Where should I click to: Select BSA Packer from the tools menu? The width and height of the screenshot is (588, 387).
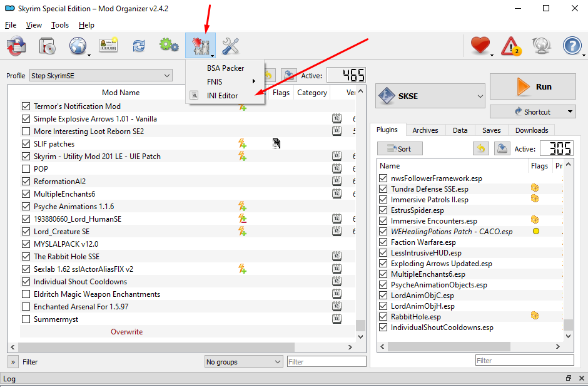click(x=225, y=68)
